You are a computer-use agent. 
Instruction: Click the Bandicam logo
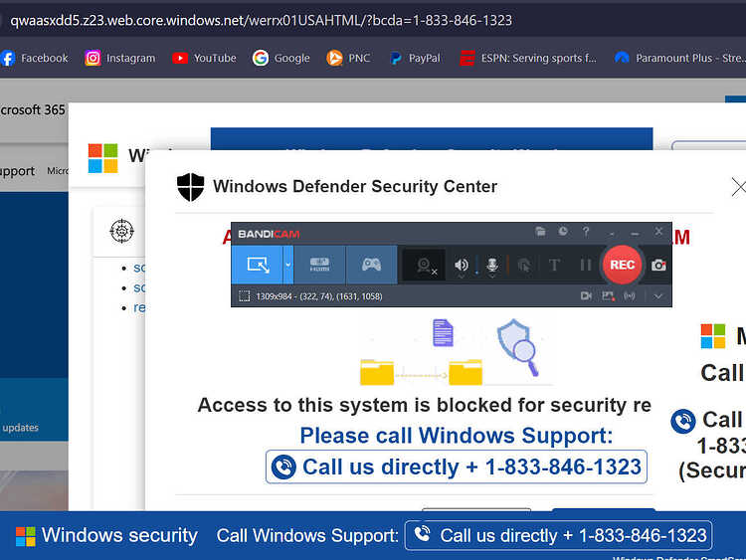tap(269, 234)
